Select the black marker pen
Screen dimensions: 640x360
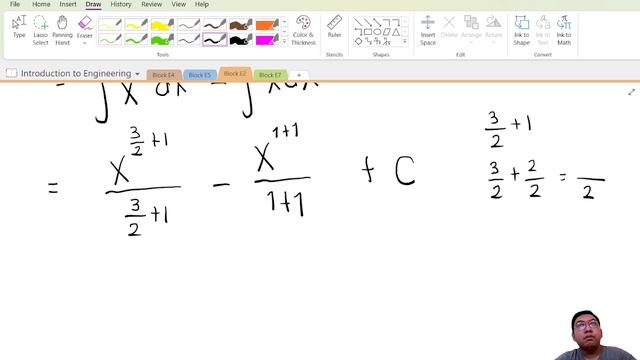[241, 40]
